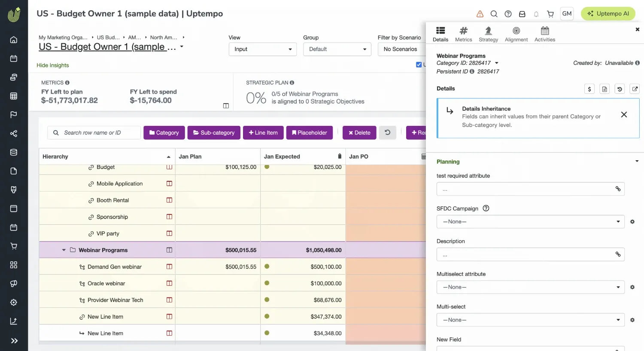
Task: Open the settings gear in left sidebar
Action: (14, 302)
